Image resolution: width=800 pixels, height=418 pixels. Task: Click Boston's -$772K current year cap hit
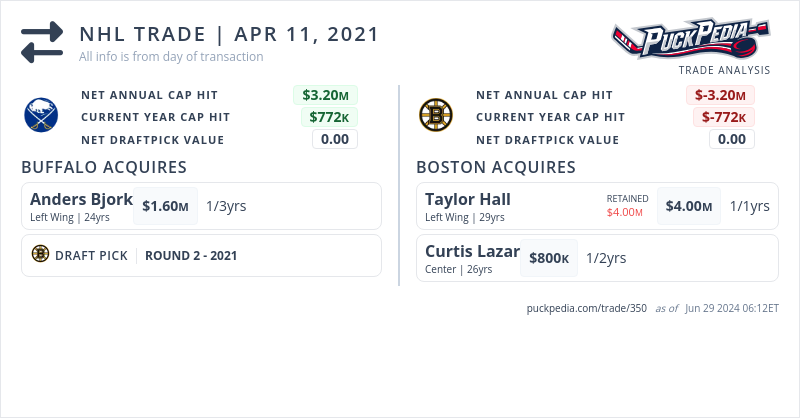tap(724, 117)
